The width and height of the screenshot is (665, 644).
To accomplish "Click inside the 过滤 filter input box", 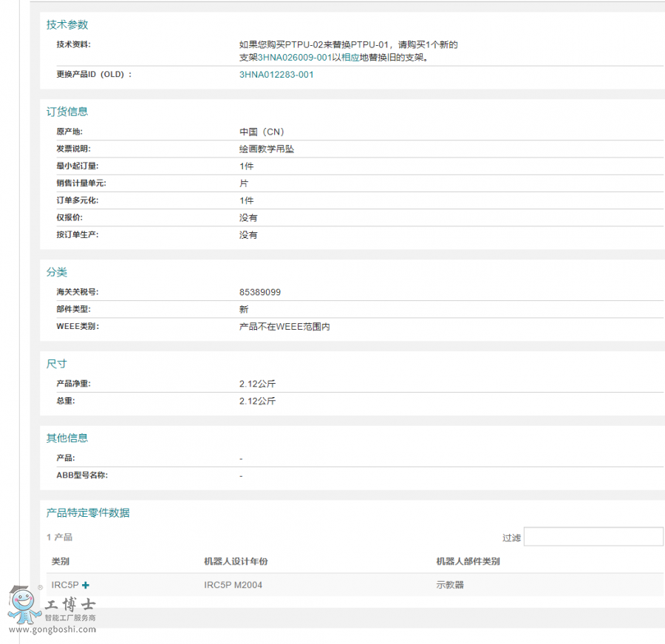I will (x=593, y=537).
